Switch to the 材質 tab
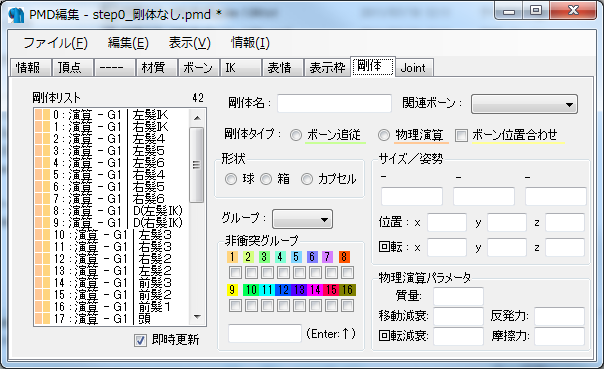 coord(156,68)
